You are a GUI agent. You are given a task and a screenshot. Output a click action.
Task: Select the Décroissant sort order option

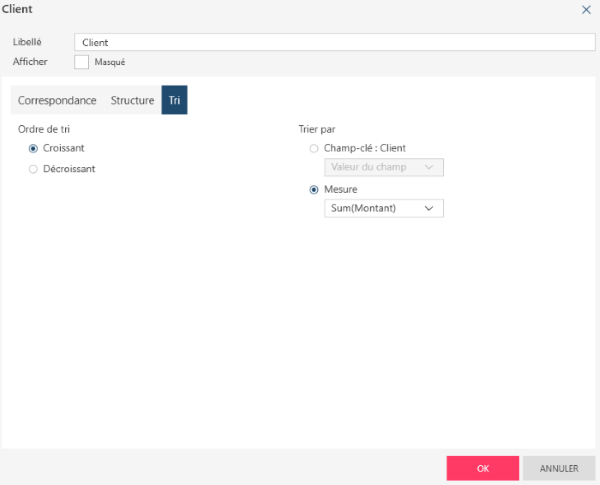click(34, 169)
